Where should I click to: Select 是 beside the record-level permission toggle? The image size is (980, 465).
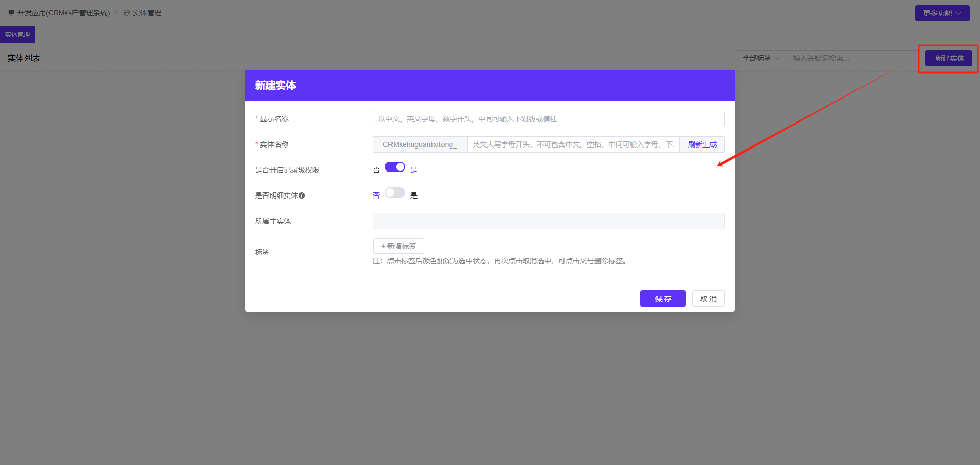click(414, 169)
